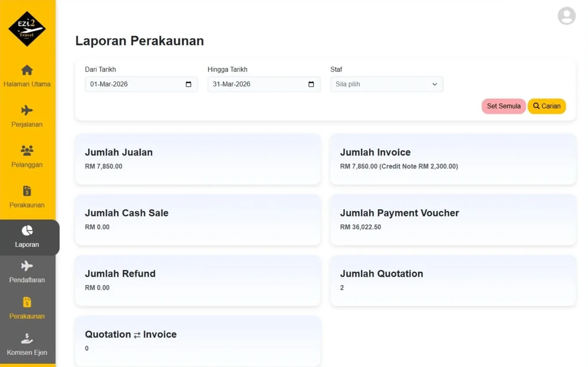Image resolution: width=588 pixels, height=367 pixels.
Task: Open the Pelanggan customers section
Action: click(27, 156)
